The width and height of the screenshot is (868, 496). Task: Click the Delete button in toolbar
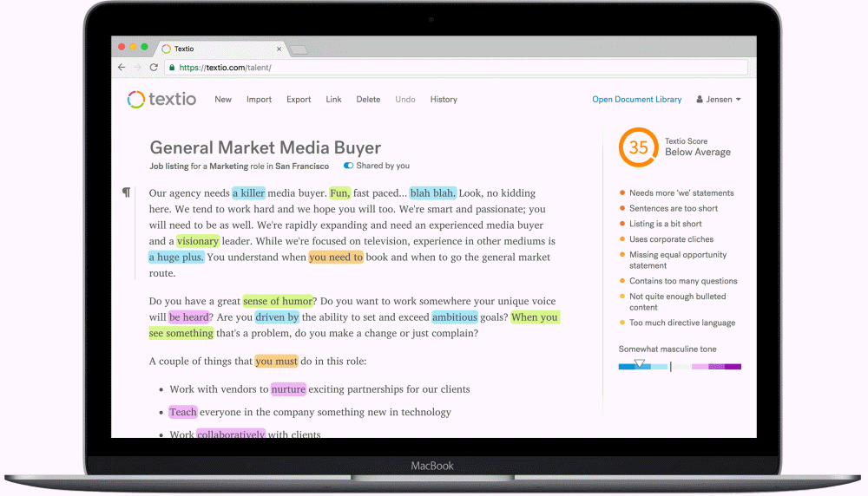click(x=368, y=100)
